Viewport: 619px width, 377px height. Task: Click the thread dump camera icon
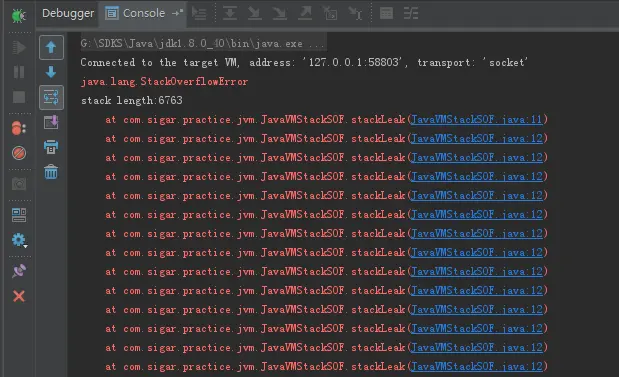(x=19, y=184)
